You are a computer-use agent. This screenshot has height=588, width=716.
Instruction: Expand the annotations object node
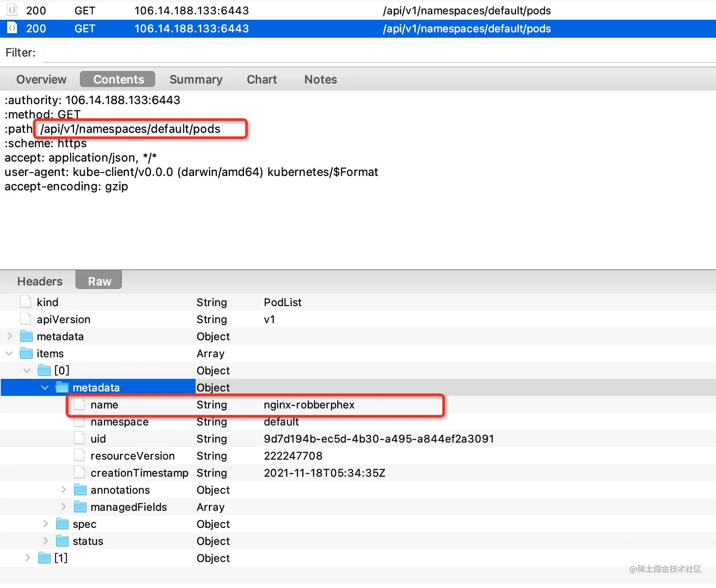64,490
